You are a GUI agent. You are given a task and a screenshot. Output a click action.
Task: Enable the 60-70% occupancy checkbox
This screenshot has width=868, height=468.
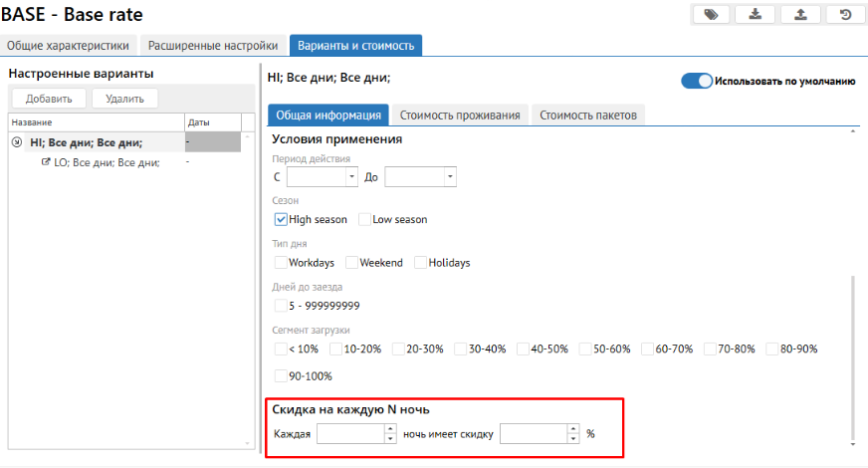click(x=648, y=349)
